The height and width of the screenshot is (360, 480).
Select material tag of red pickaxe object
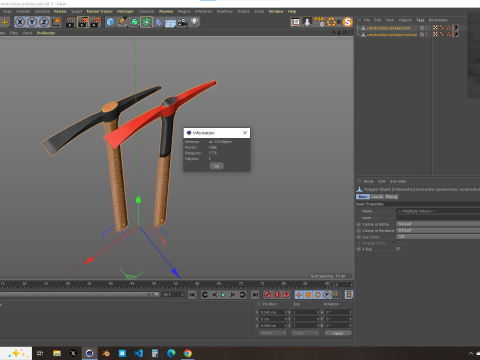[x=455, y=34]
